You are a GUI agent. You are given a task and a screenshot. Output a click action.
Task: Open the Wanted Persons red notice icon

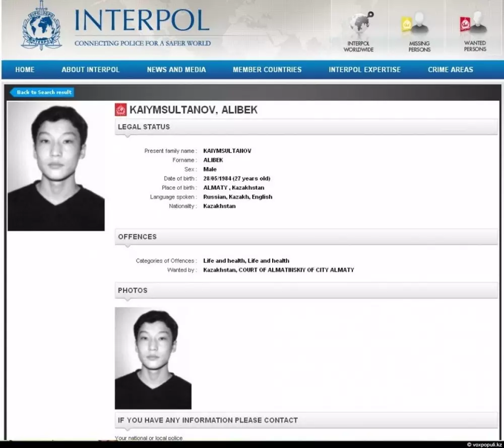[x=473, y=25]
